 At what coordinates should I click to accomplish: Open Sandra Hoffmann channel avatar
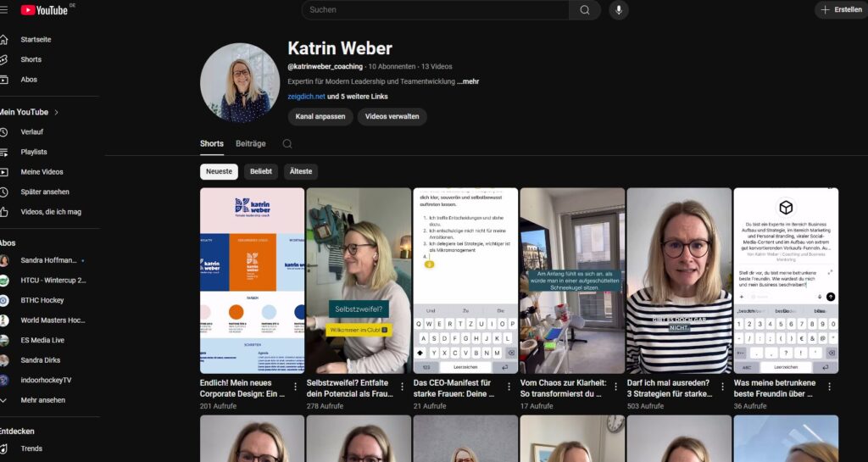4,260
